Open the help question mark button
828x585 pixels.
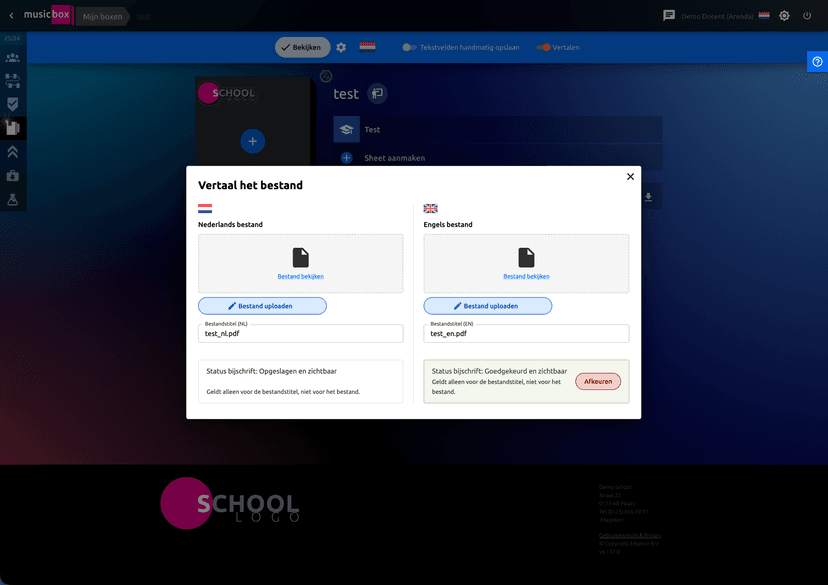(x=817, y=62)
